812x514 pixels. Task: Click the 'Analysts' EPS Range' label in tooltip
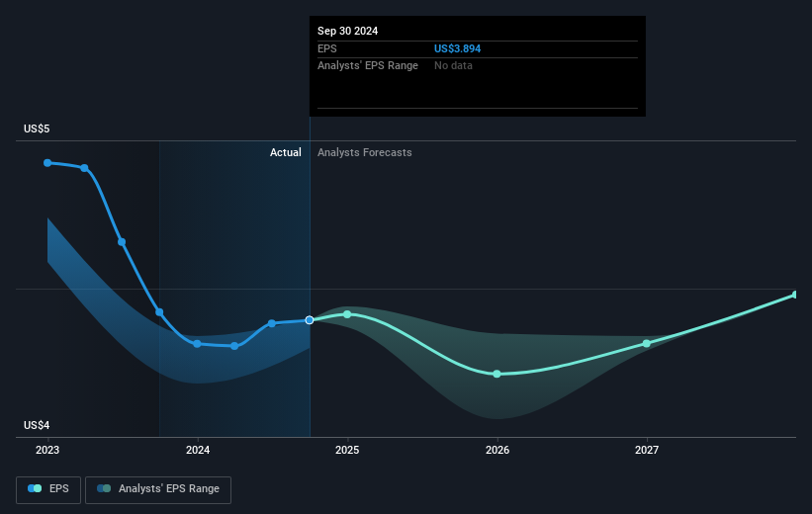tap(368, 66)
